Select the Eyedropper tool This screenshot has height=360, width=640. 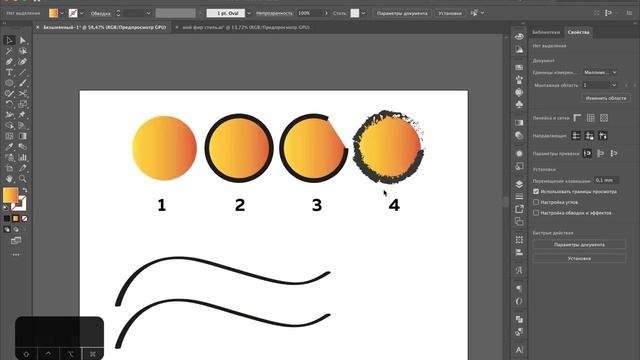[x=9, y=147]
